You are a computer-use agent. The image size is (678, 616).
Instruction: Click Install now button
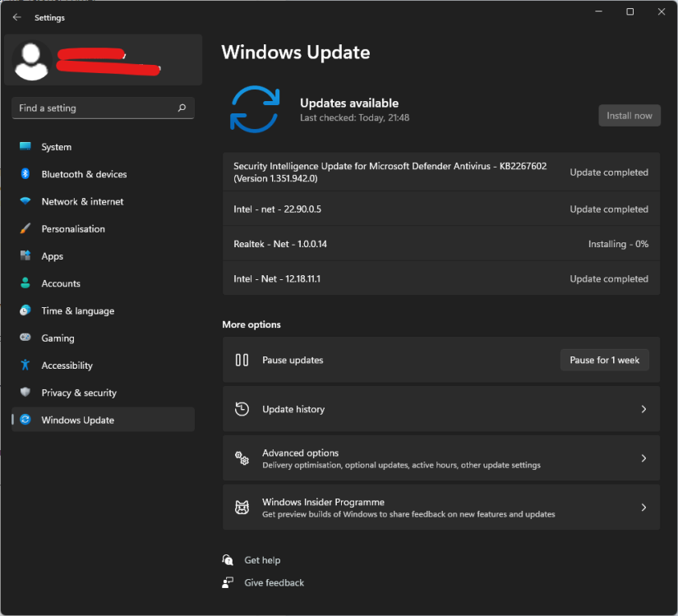coord(630,116)
